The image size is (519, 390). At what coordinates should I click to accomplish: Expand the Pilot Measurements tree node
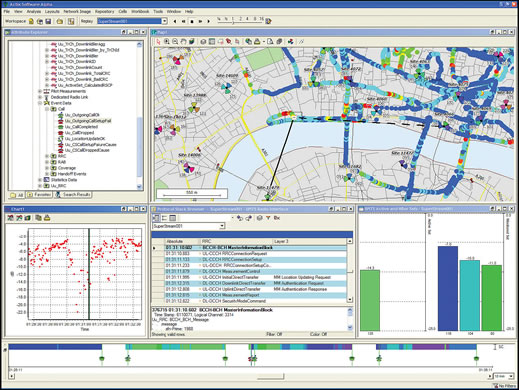(40, 91)
